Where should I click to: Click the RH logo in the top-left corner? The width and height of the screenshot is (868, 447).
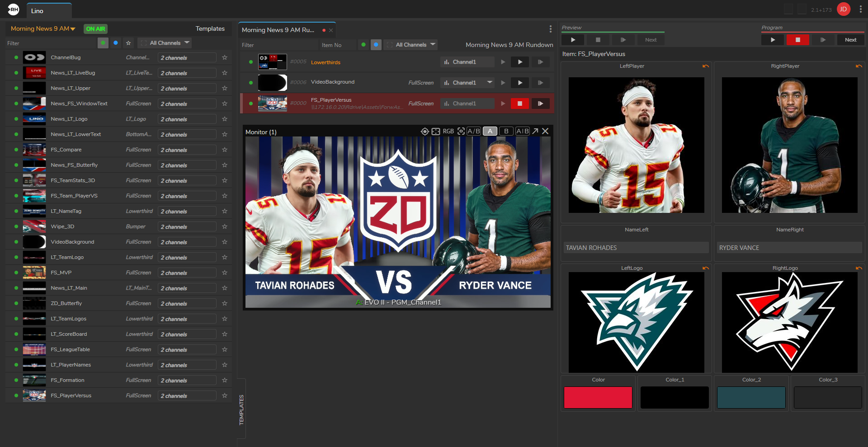pyautogui.click(x=14, y=9)
